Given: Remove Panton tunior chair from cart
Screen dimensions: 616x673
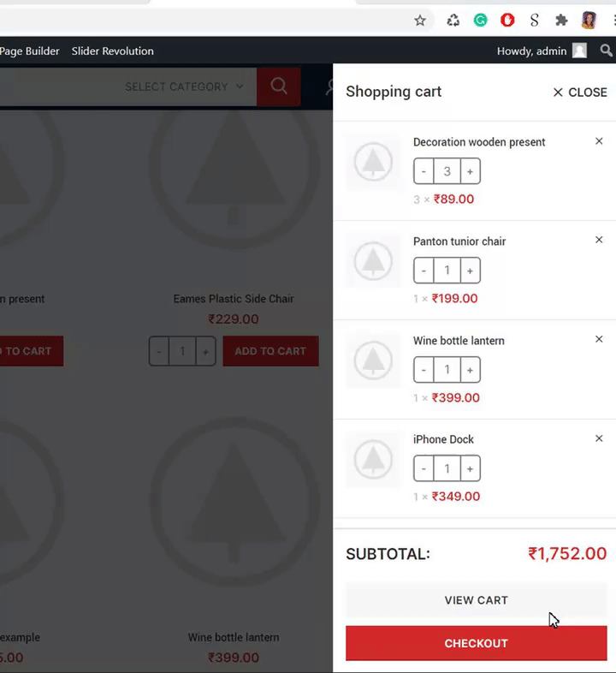Looking at the screenshot, I should click(x=599, y=240).
